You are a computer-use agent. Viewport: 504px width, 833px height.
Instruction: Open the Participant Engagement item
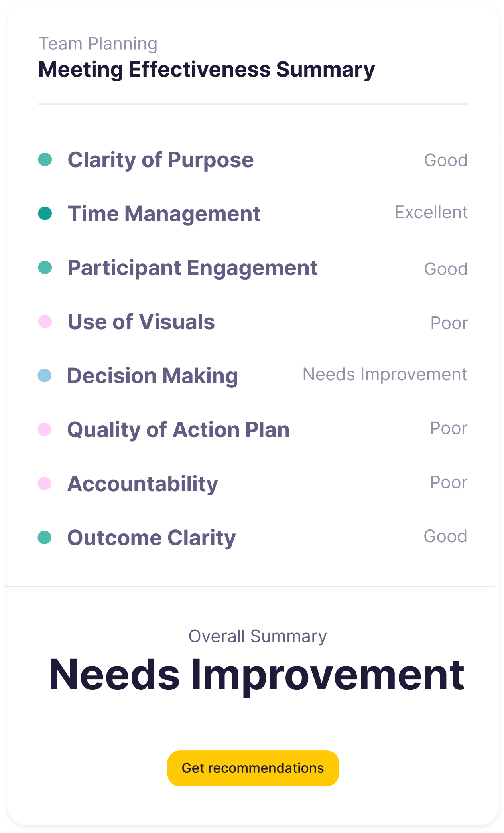192,268
